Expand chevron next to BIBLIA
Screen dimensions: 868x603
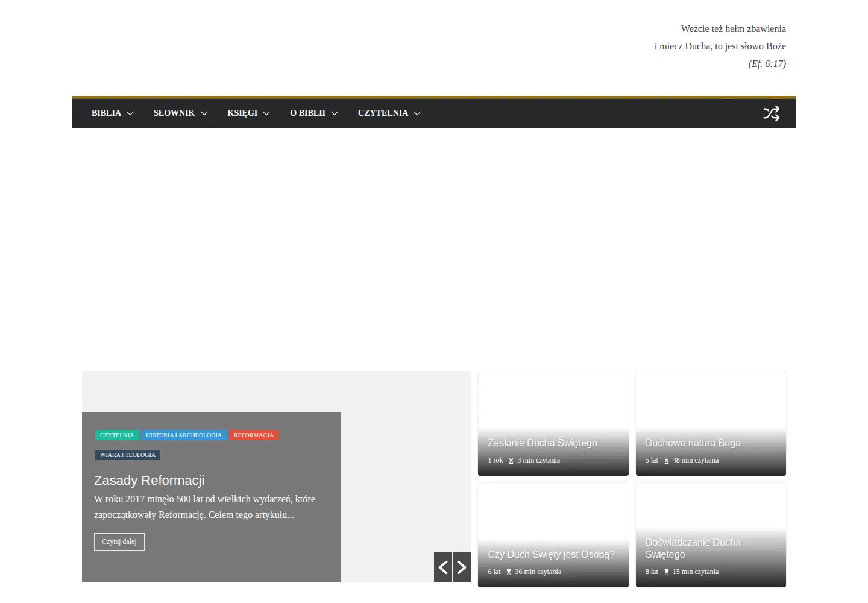click(x=130, y=113)
